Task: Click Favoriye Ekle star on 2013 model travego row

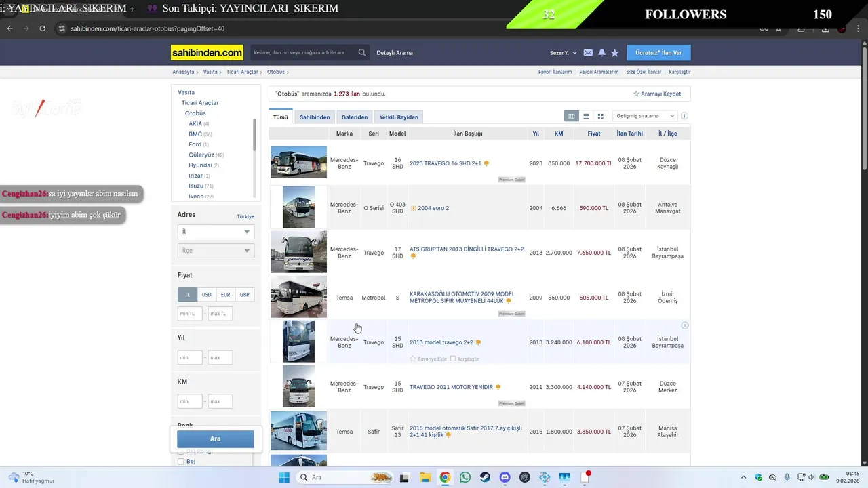Action: tap(413, 359)
